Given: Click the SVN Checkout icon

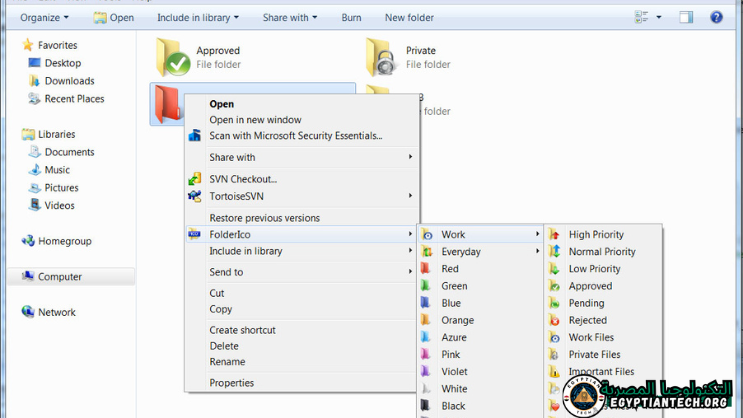Looking at the screenshot, I should [x=195, y=179].
